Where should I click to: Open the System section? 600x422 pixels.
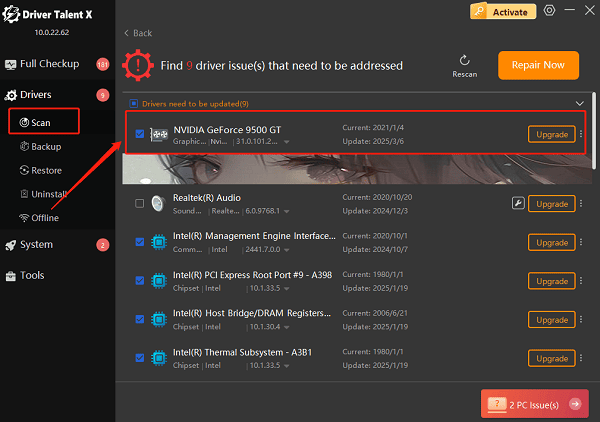[57, 245]
